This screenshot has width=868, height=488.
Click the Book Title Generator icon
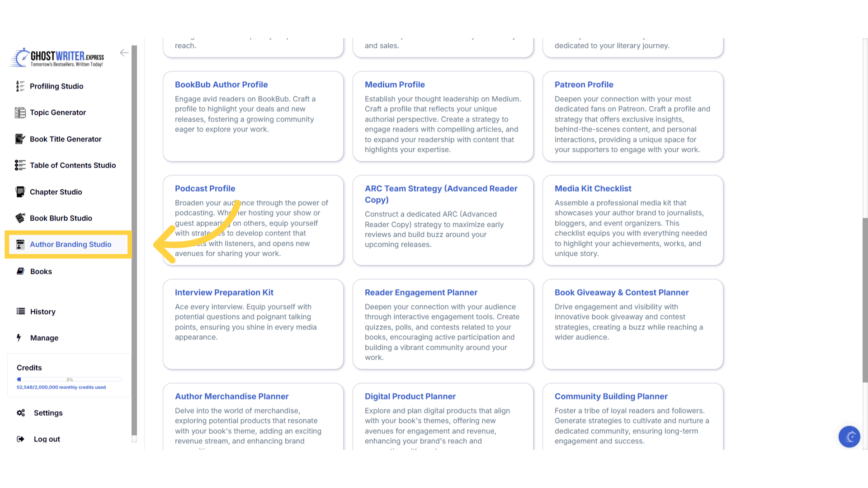pyautogui.click(x=20, y=139)
